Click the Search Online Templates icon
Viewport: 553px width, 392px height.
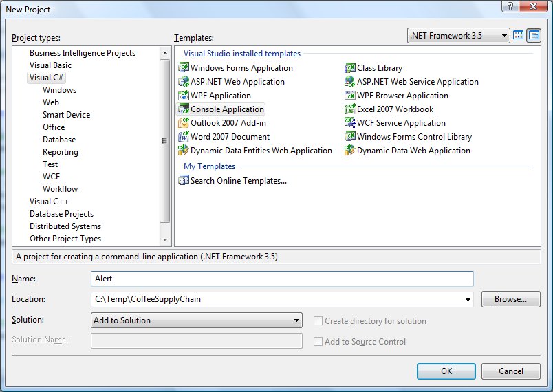[184, 180]
